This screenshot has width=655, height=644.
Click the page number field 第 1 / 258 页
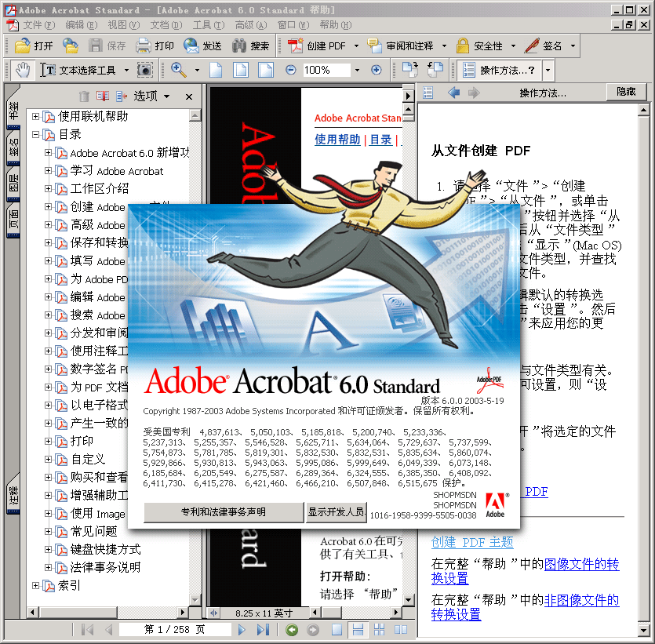coord(175,629)
